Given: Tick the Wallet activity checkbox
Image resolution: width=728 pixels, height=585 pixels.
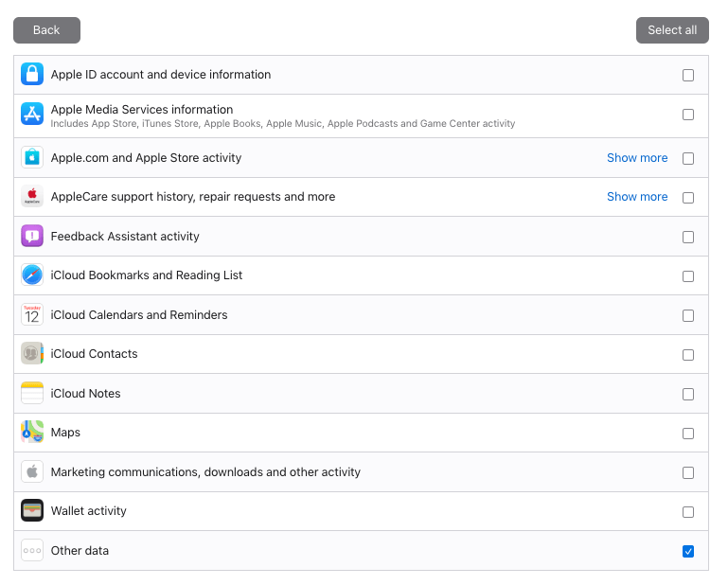Looking at the screenshot, I should (688, 512).
